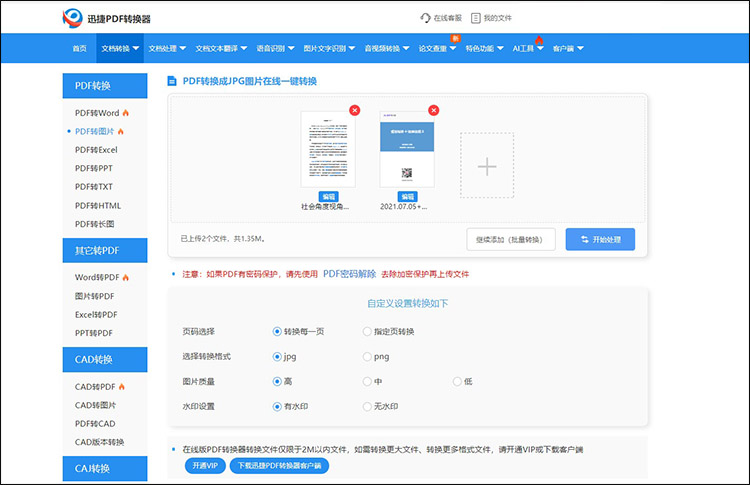Viewport: 750px width, 485px height.
Task: Set image quality to 中
Action: tap(366, 381)
